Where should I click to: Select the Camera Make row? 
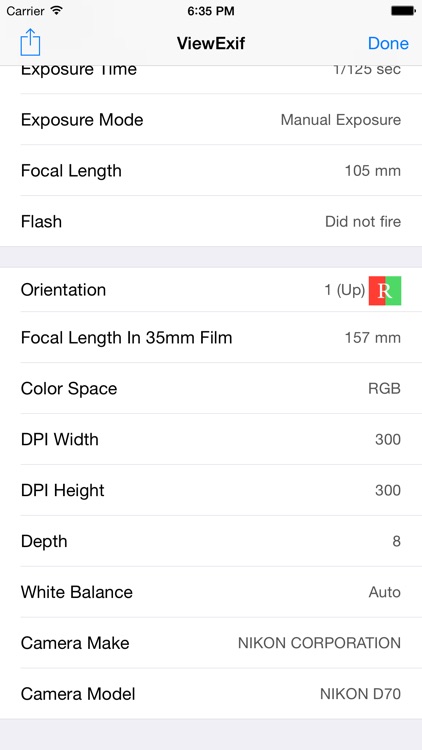(211, 643)
